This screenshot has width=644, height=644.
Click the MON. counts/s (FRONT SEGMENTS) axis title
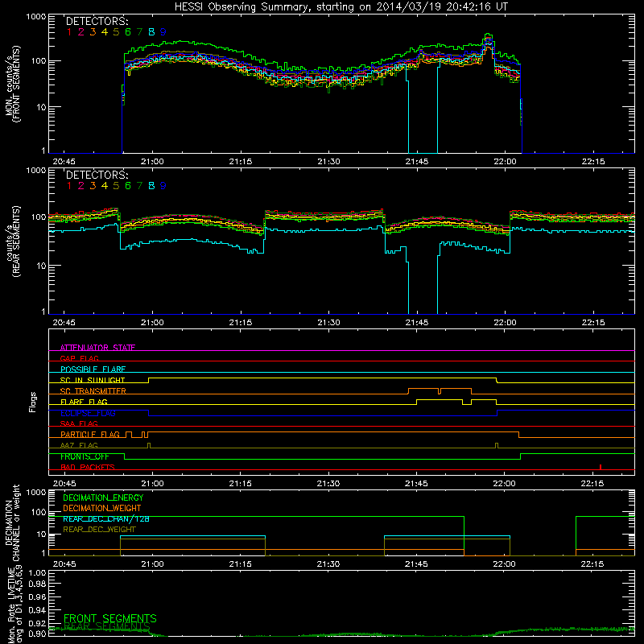(x=12, y=84)
